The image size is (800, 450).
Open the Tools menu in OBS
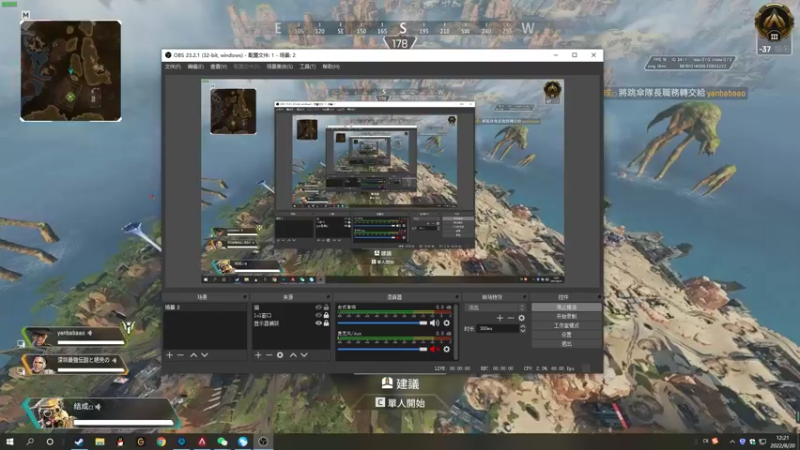pos(308,67)
